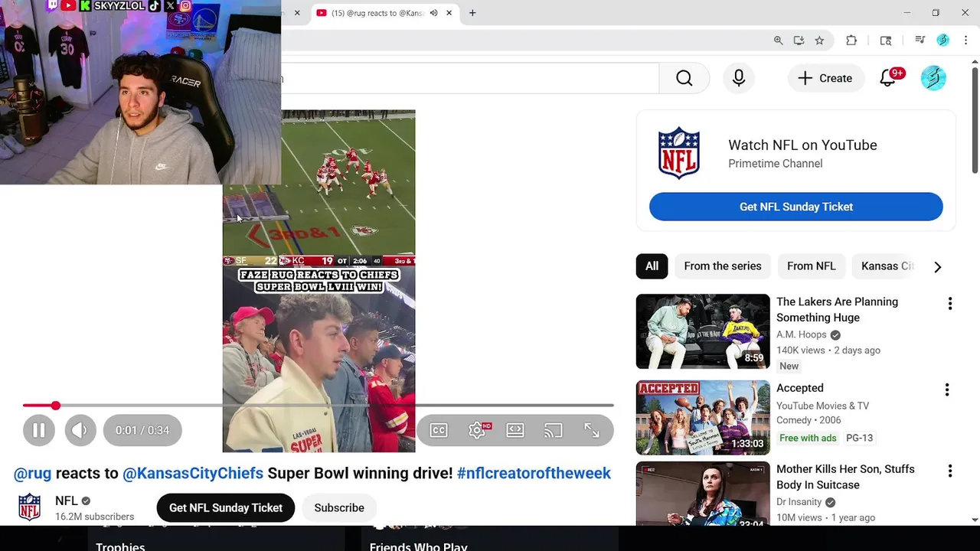Image resolution: width=980 pixels, height=551 pixels.
Task: Mute the tab via the tab speaker icon
Action: coord(434,13)
